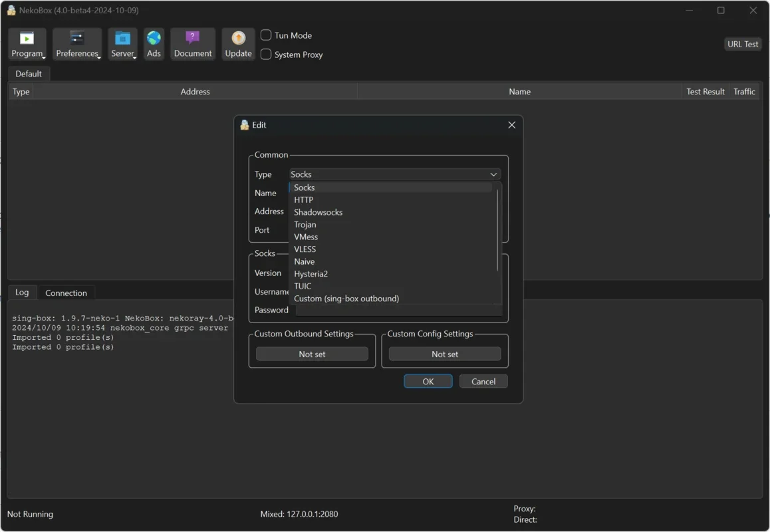Open the Preferences toolbar menu
Viewport: 770px width, 532px height.
coord(77,44)
